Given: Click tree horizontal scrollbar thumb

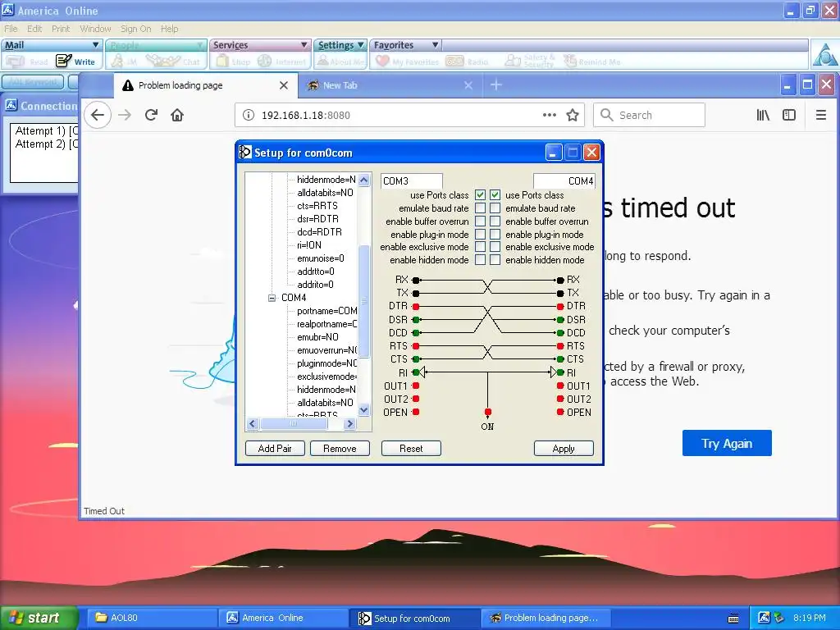Looking at the screenshot, I should [x=294, y=424].
